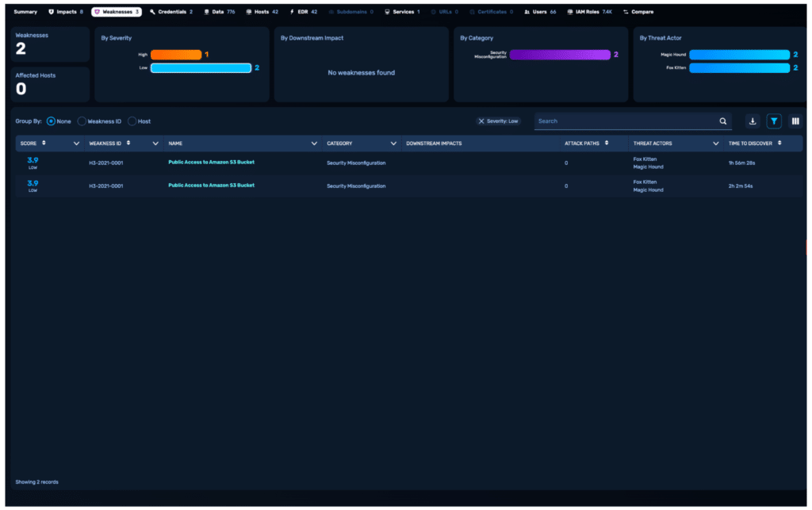The image size is (812, 510).
Task: Open the column chooser icon
Action: (x=795, y=121)
